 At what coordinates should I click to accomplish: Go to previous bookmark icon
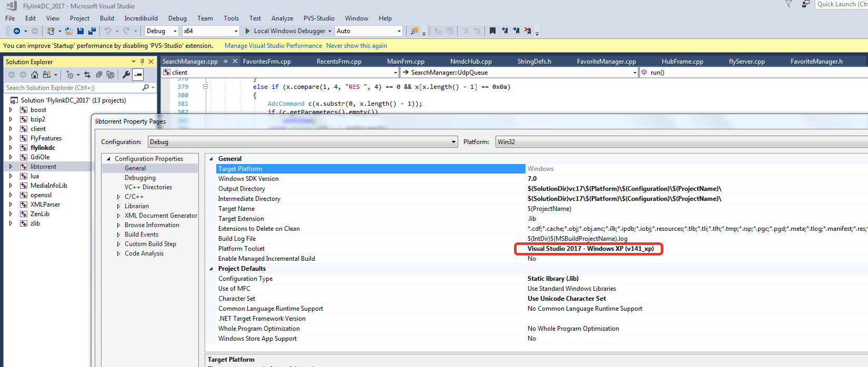tap(504, 31)
